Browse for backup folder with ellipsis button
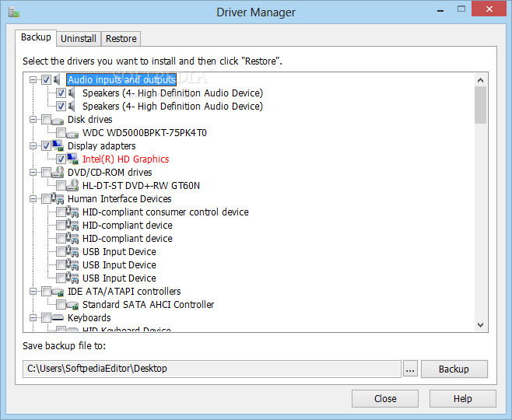512x420 pixels. (x=410, y=369)
